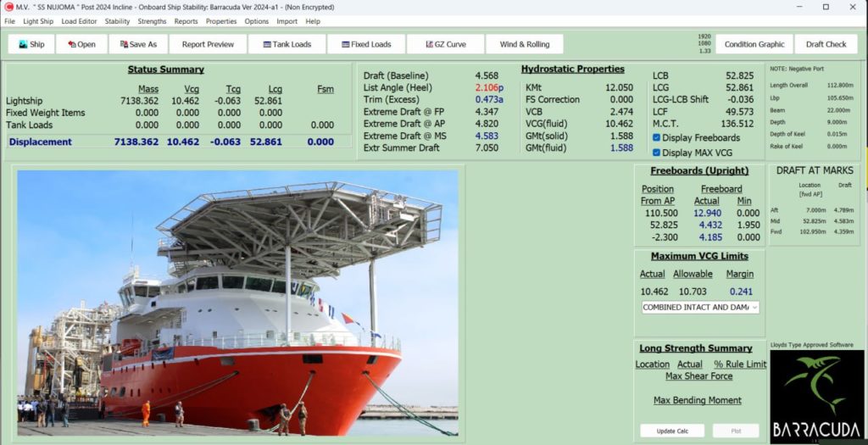Screen dimensions: 868x445
Task: Minimize the Barracuda window
Action: click(800, 7)
